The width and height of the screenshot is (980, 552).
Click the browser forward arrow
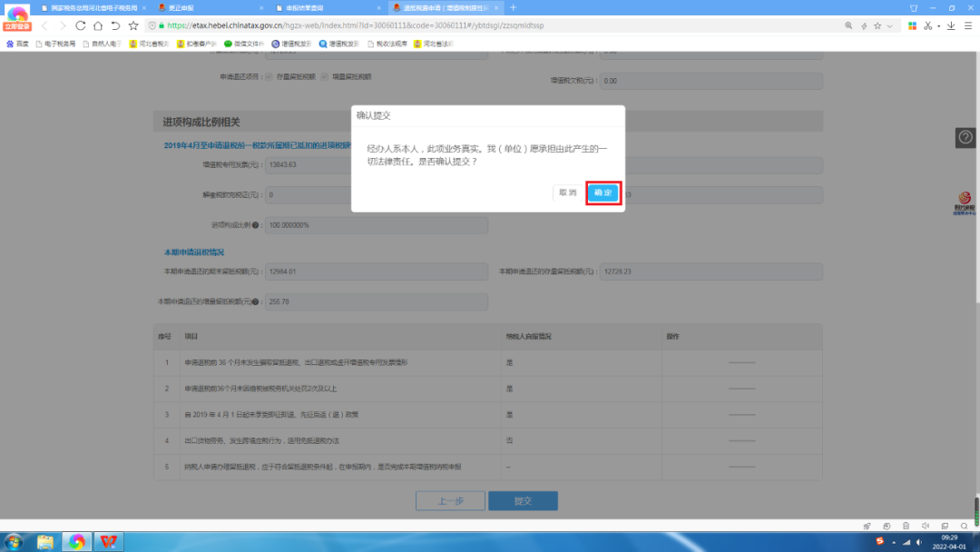pos(62,25)
